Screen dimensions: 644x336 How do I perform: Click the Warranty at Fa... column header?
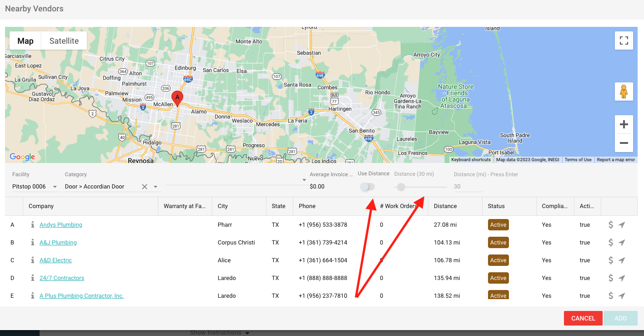[185, 206]
